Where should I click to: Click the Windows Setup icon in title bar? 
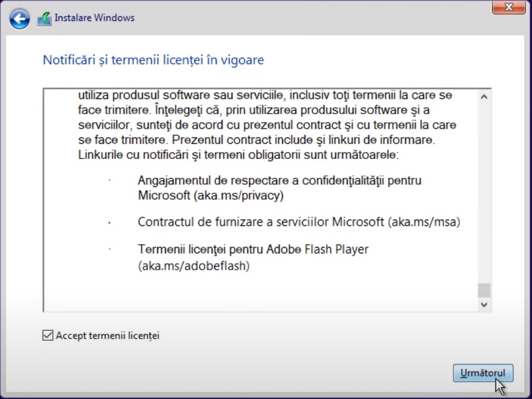45,19
